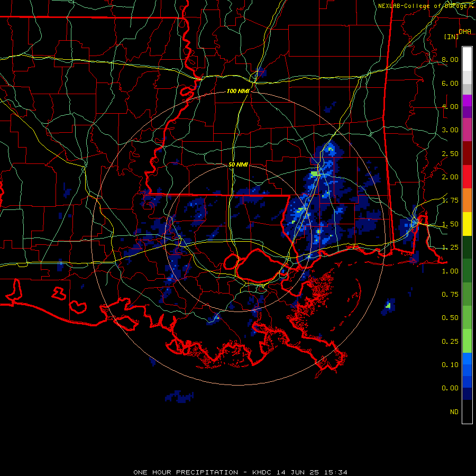Screen dimensions: 476x476
Task: Click the black ND legend block
Action: pyautogui.click(x=467, y=411)
